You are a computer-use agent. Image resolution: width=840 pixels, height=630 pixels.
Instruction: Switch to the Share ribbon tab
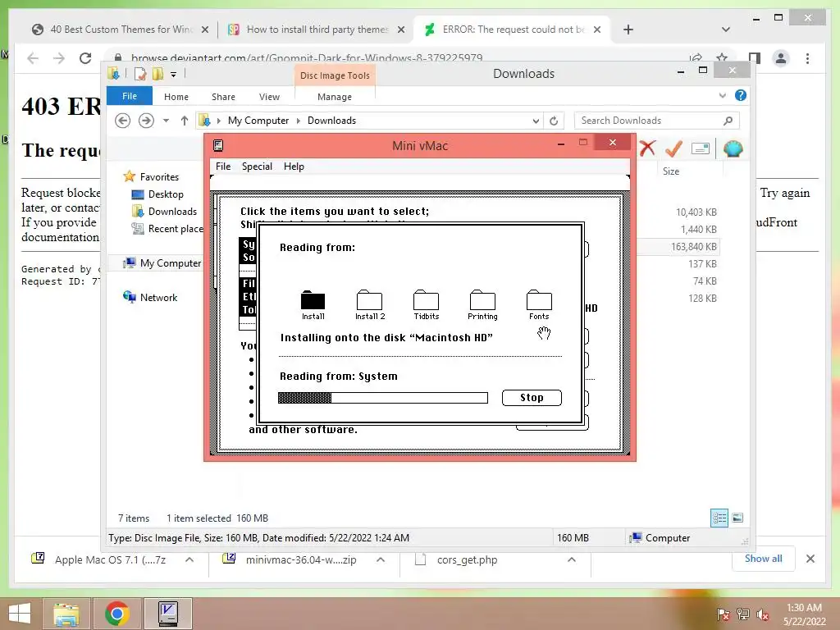pyautogui.click(x=223, y=97)
